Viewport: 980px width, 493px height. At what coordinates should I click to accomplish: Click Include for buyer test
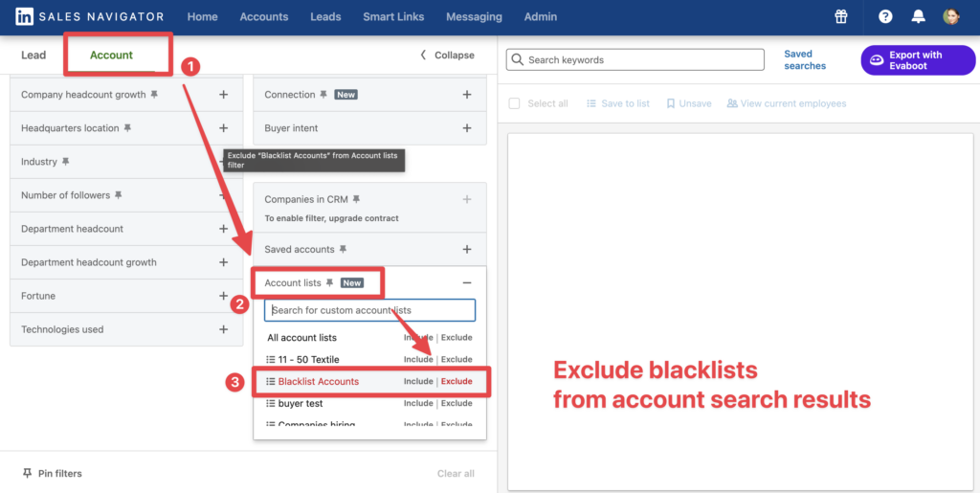click(x=418, y=403)
